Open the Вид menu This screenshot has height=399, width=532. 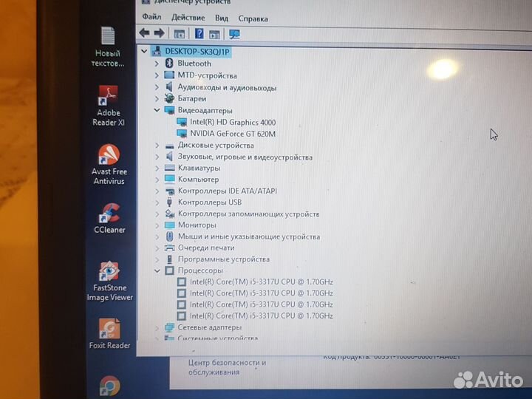pos(221,18)
